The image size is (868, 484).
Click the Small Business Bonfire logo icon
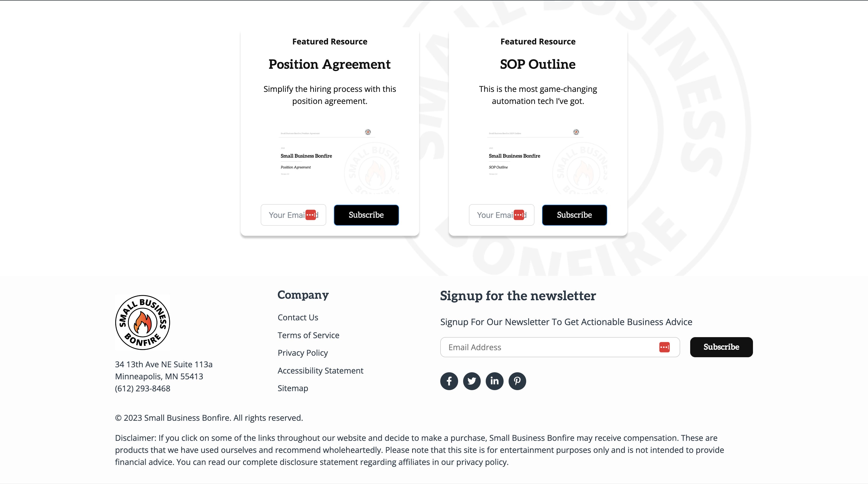142,321
